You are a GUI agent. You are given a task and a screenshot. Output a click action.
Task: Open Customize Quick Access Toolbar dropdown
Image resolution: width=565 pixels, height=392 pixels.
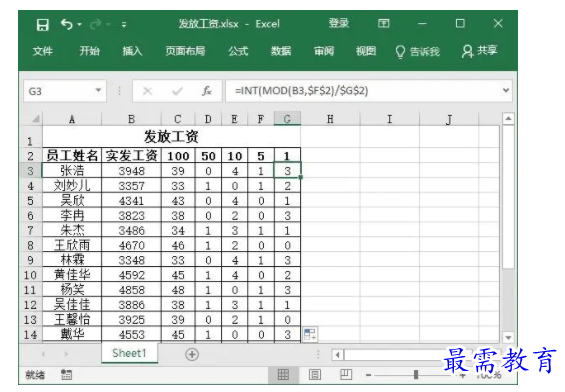click(124, 24)
